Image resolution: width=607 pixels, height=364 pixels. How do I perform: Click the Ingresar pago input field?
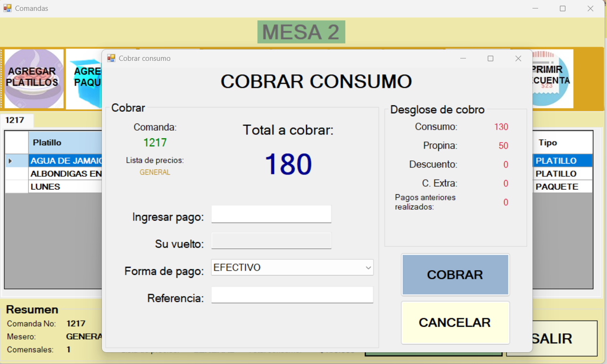tap(271, 214)
